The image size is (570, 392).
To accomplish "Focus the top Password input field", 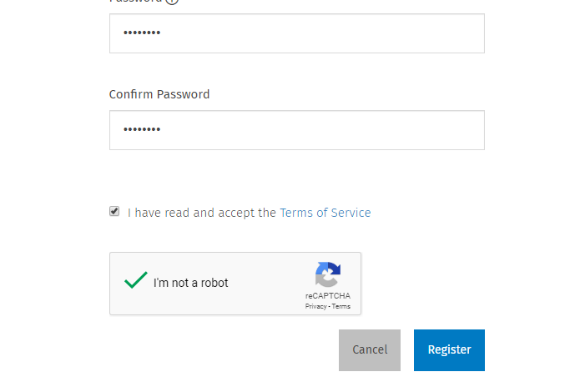I will click(297, 33).
